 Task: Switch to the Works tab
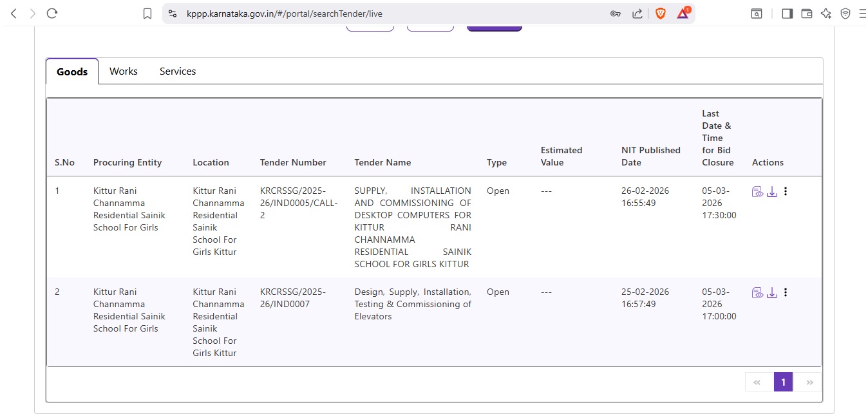click(x=123, y=71)
